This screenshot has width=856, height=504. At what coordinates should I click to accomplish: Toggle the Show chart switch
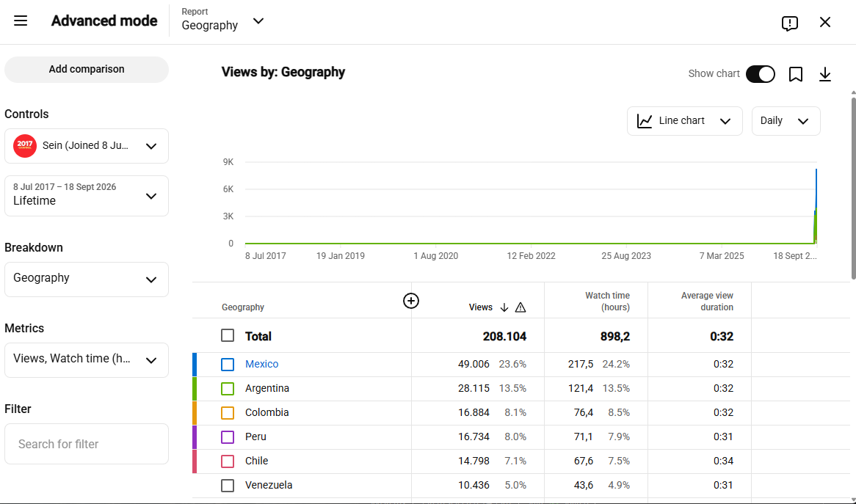[761, 73]
